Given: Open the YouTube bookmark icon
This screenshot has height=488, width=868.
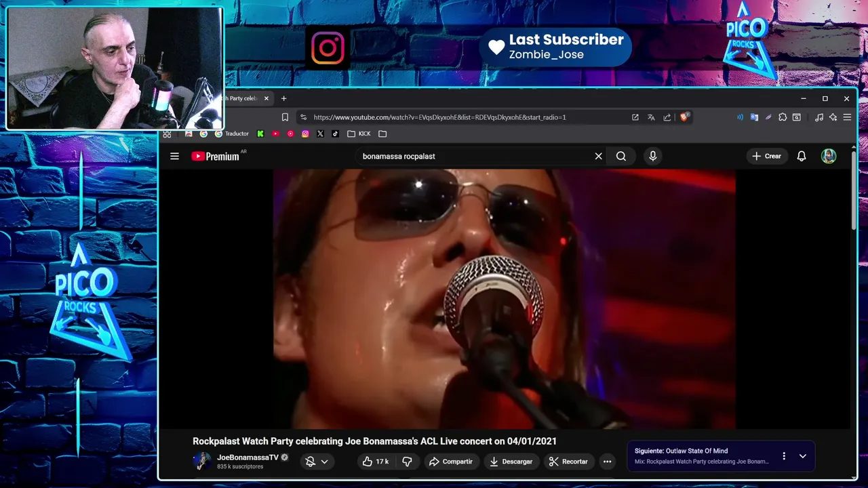Looking at the screenshot, I should coord(275,134).
